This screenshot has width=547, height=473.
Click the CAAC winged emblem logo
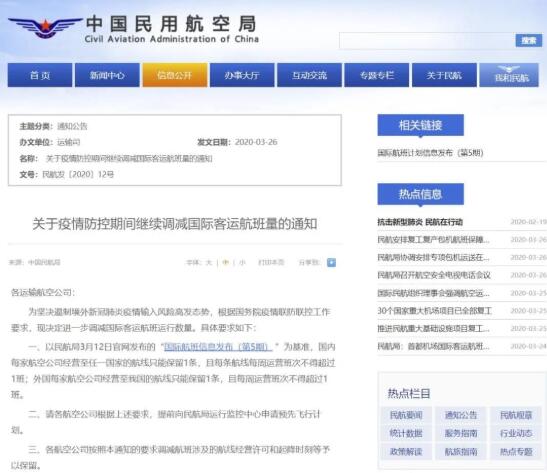(45, 27)
